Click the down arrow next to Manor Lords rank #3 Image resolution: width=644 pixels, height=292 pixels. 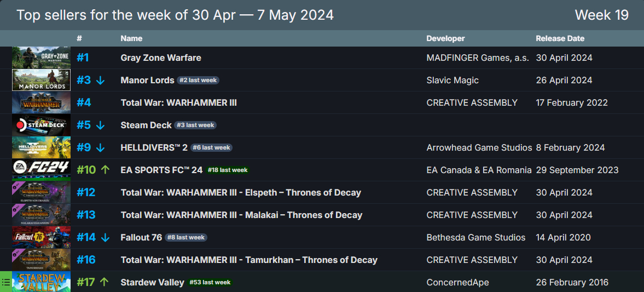pyautogui.click(x=100, y=80)
